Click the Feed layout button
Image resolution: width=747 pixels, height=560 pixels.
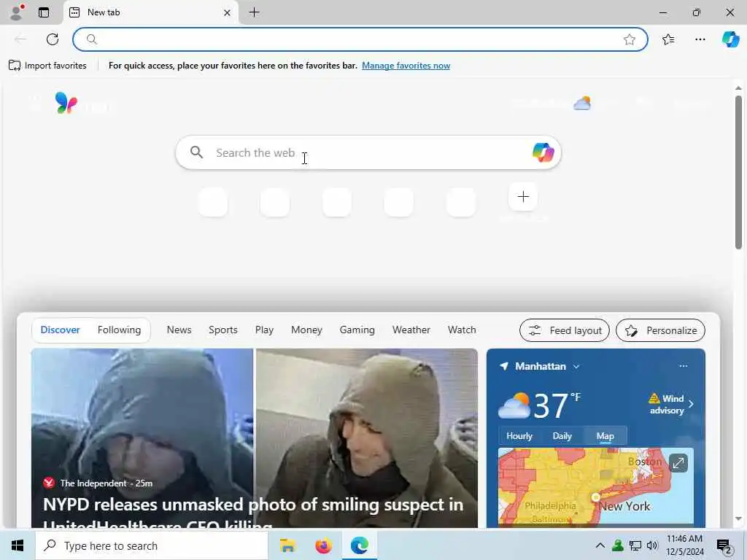tap(565, 330)
